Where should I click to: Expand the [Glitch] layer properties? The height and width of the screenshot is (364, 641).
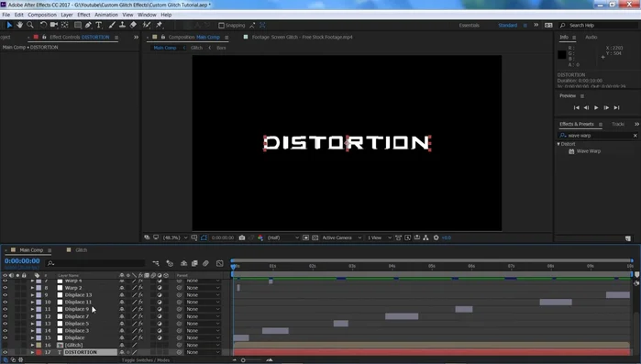pyautogui.click(x=32, y=346)
